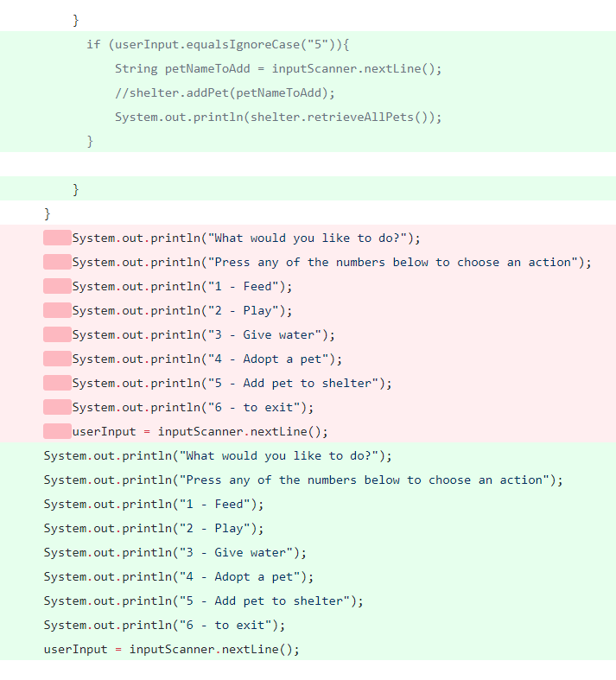Click the added green "1 - Feed" line
Screen dimensions: 616x680
pos(154,504)
